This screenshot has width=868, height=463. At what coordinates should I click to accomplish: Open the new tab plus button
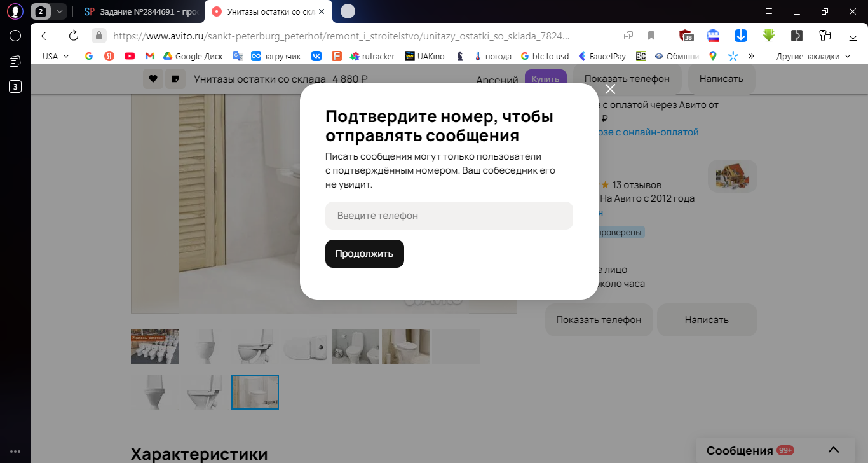348,11
